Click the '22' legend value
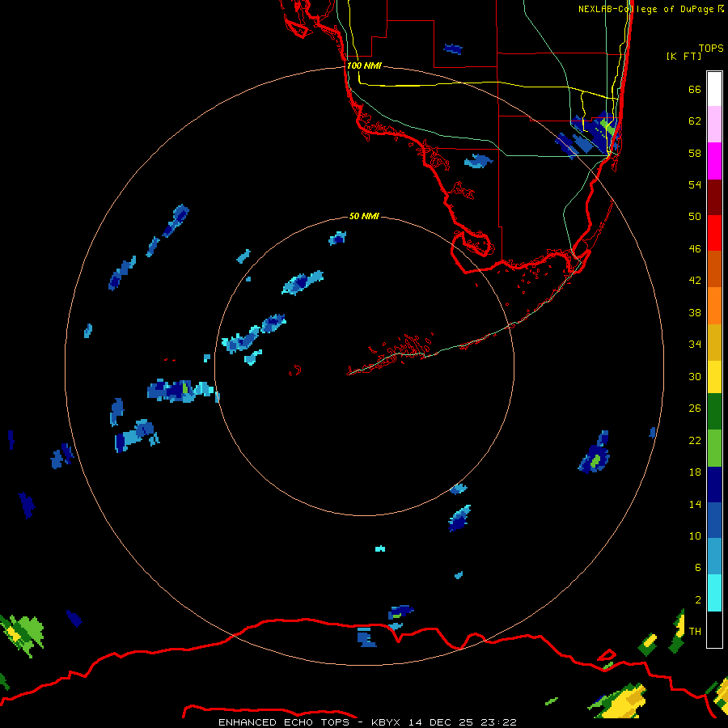Screen dimensions: 728x728 695,441
